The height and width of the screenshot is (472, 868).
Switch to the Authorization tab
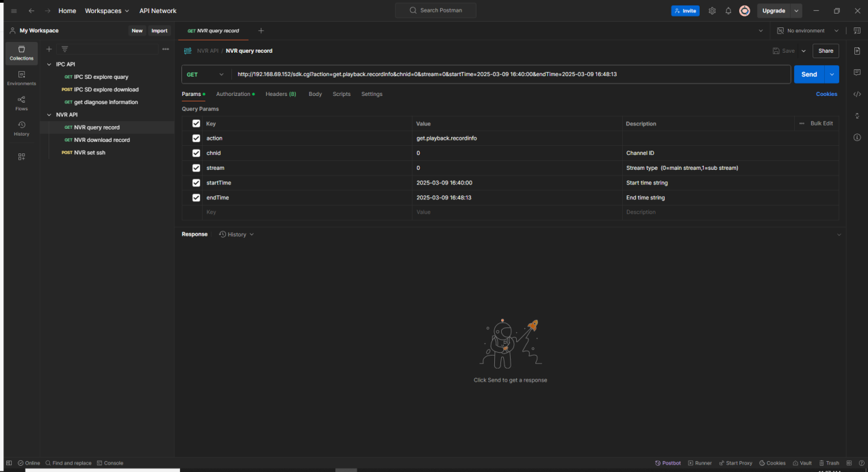point(235,94)
